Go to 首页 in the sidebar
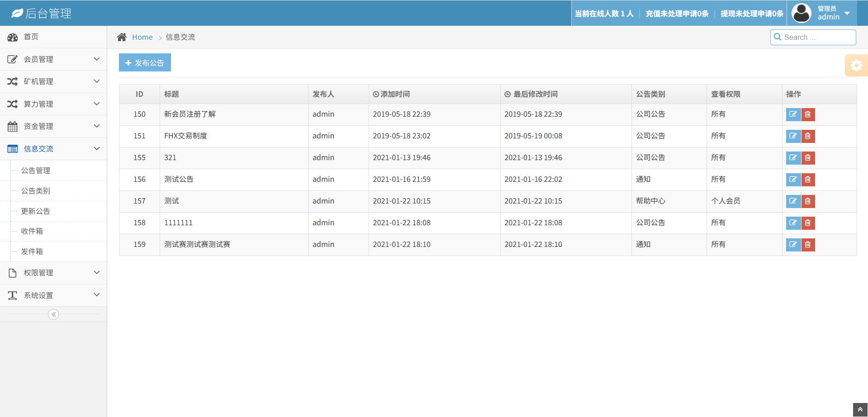868x417 pixels. point(31,37)
